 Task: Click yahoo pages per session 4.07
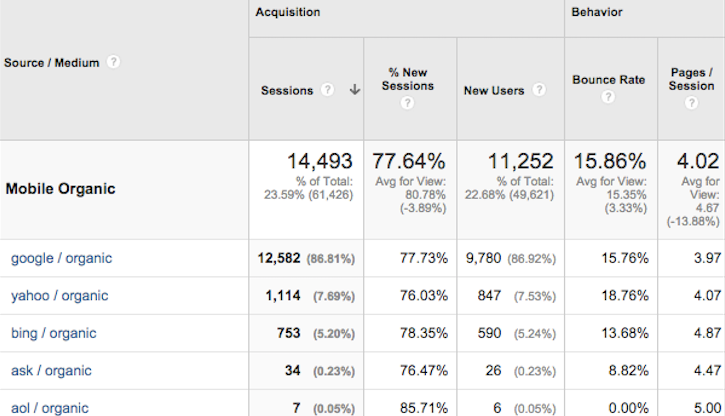pyautogui.click(x=707, y=295)
